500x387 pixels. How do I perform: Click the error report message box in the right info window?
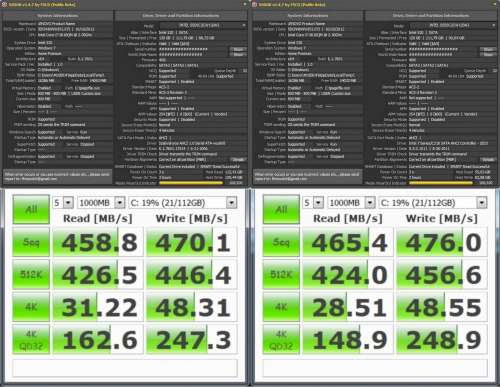[x=308, y=176]
